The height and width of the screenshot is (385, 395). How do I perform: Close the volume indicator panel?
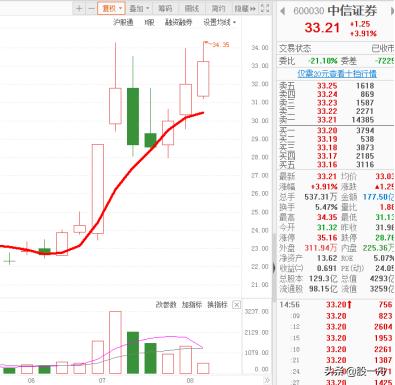pos(236,304)
